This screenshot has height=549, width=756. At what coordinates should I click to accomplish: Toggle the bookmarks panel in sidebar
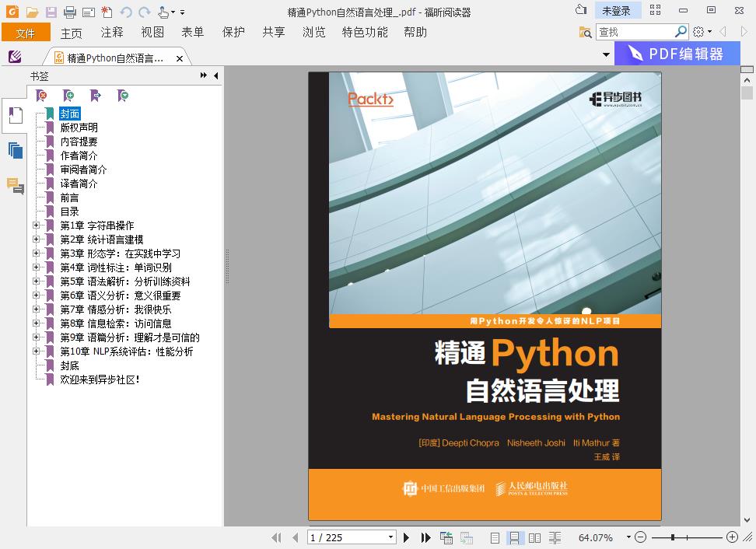tap(16, 116)
